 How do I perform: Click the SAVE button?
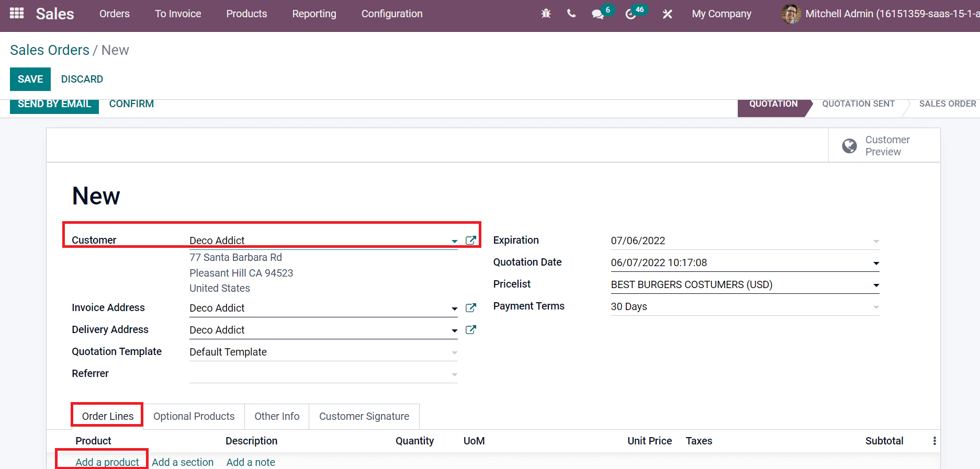tap(30, 79)
